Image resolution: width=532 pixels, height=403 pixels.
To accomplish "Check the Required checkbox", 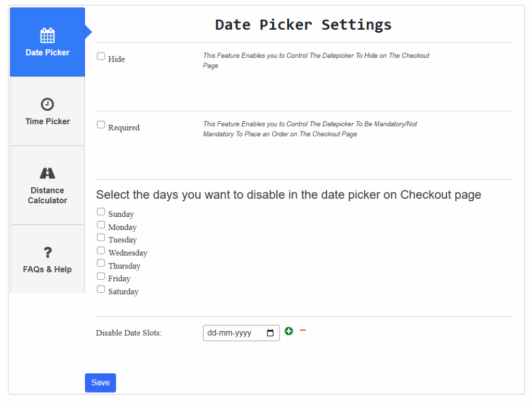I will coord(101,124).
